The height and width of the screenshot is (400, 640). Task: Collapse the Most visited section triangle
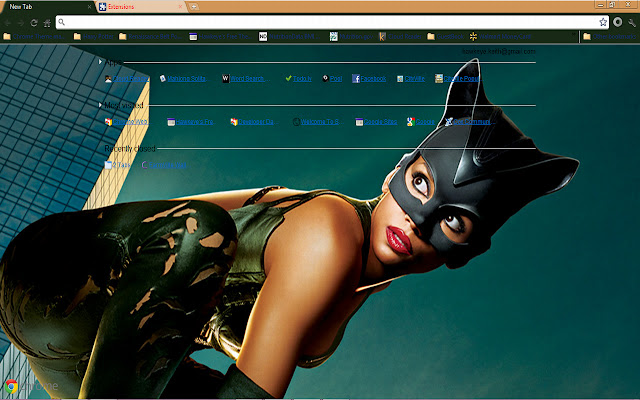click(100, 105)
